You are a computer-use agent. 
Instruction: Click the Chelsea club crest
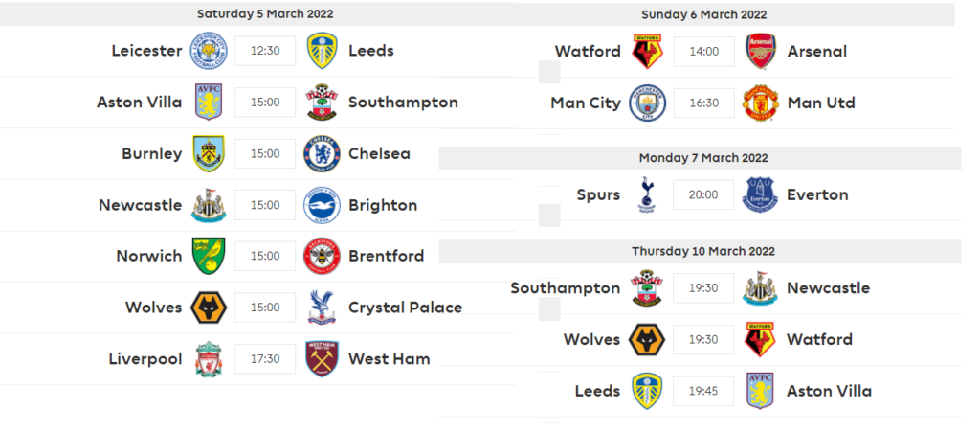click(322, 153)
